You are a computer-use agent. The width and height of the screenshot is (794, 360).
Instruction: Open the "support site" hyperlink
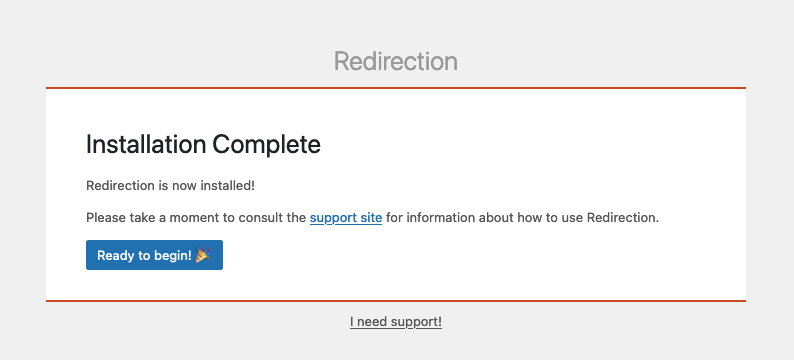point(346,218)
